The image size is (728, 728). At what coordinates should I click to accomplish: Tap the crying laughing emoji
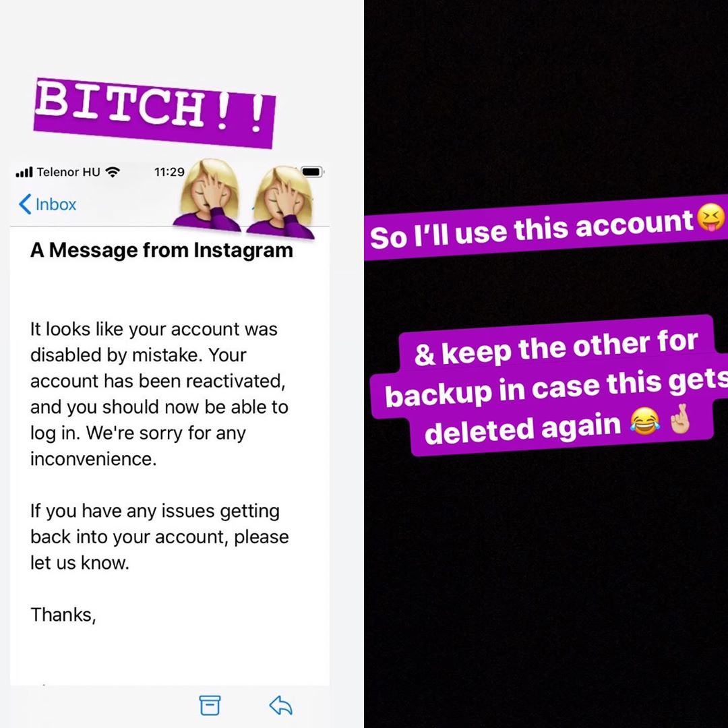pyautogui.click(x=644, y=421)
